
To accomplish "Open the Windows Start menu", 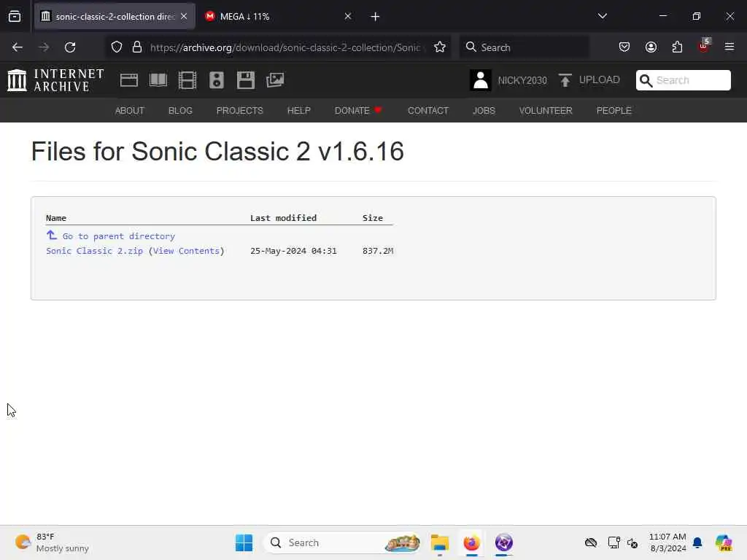I will click(x=244, y=542).
